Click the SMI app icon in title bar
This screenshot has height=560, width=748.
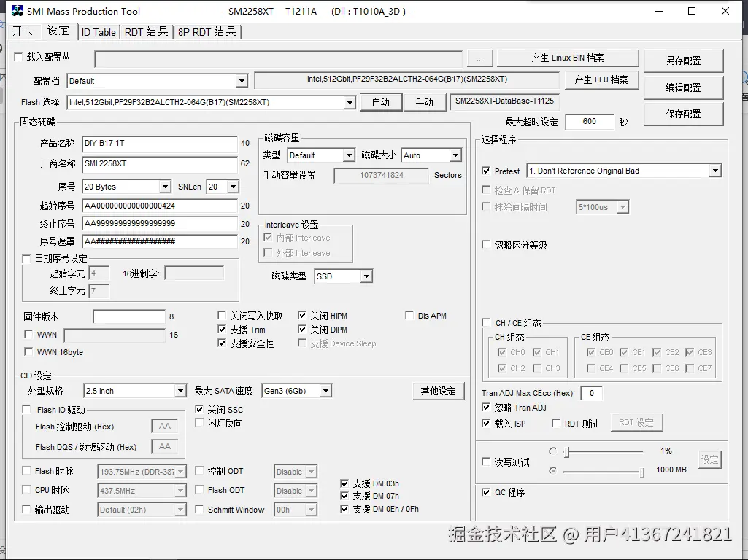pos(18,11)
